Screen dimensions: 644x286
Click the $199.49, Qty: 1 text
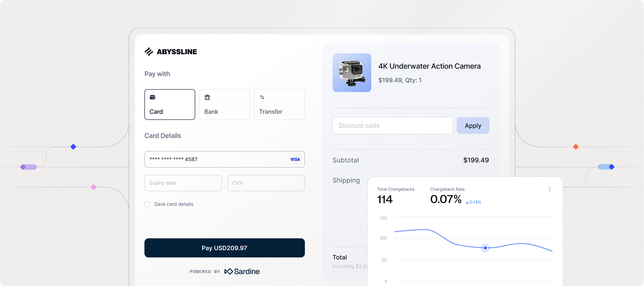click(x=400, y=80)
